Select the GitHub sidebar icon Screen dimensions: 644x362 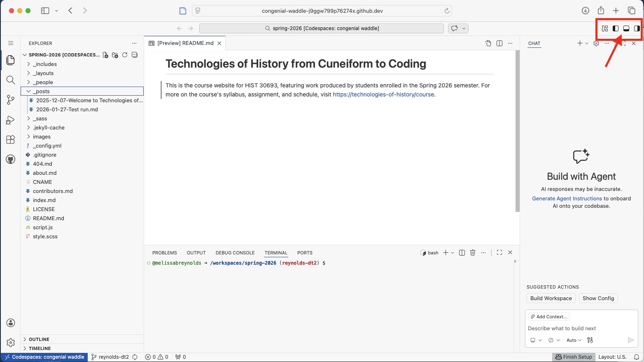click(x=11, y=159)
